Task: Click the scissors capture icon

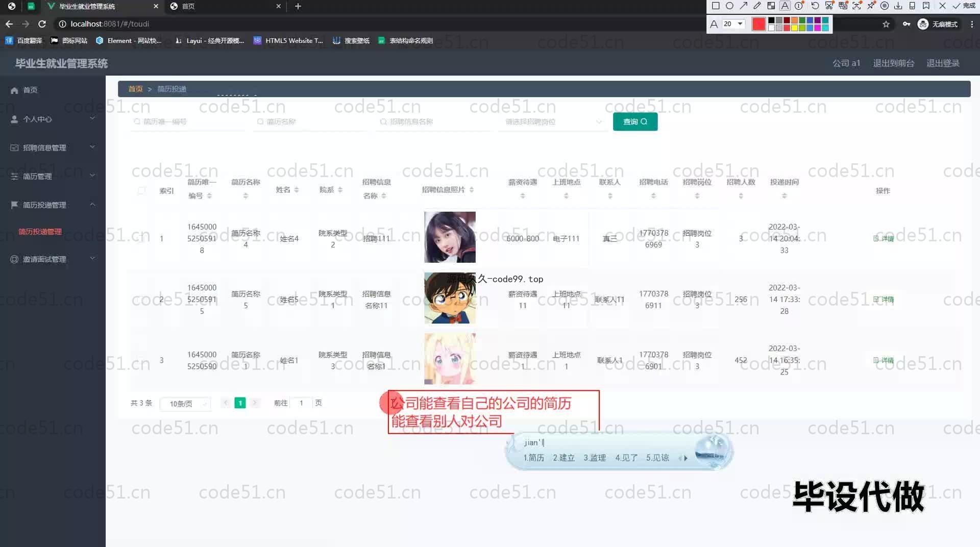Action: pos(829,6)
